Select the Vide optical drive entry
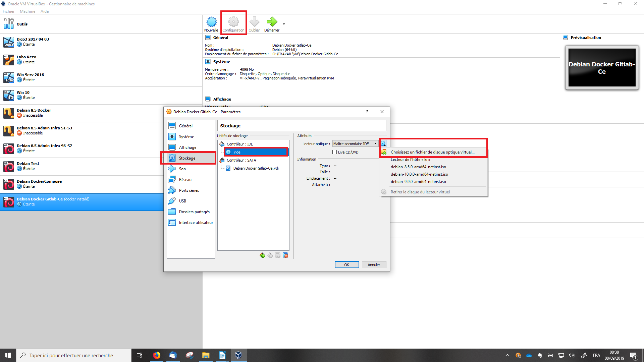 pyautogui.click(x=256, y=152)
